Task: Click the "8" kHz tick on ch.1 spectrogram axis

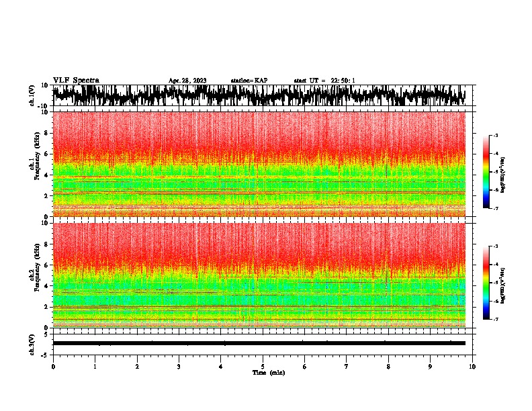Action: pos(47,133)
